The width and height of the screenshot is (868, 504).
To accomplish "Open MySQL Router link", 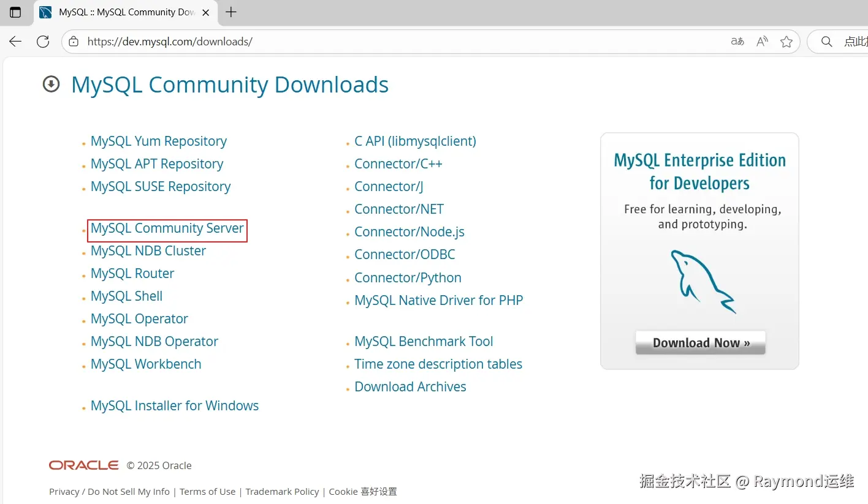I will [x=132, y=273].
